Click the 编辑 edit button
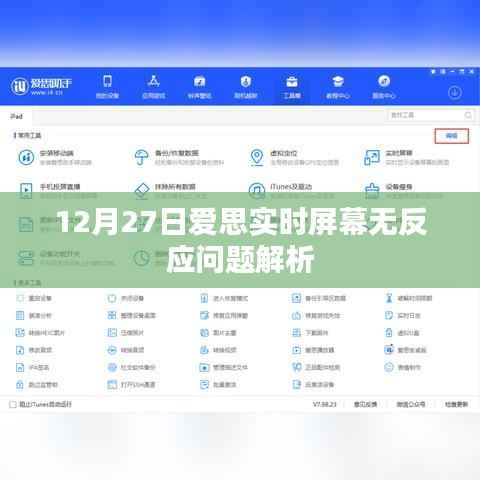Screen dimensions: 480x480 452,136
